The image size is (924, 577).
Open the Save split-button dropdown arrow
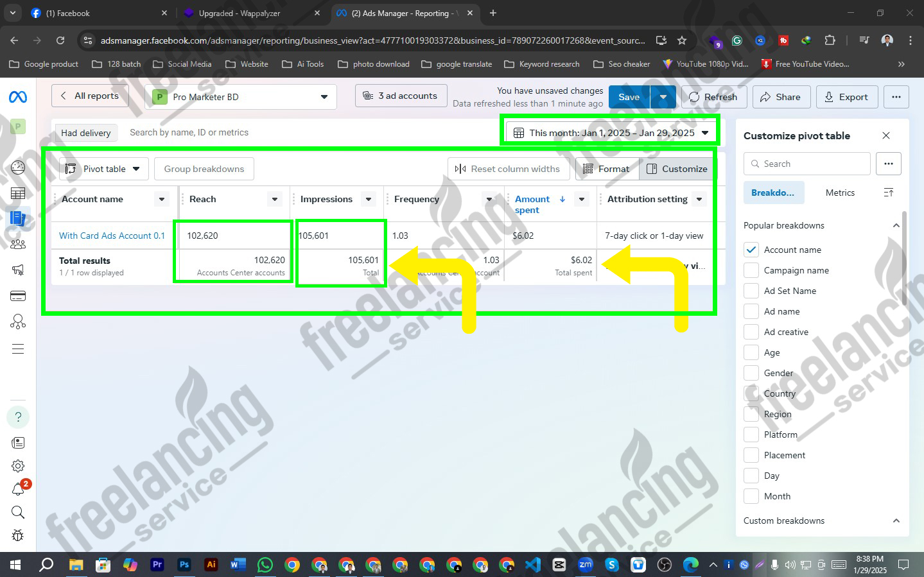coord(663,97)
